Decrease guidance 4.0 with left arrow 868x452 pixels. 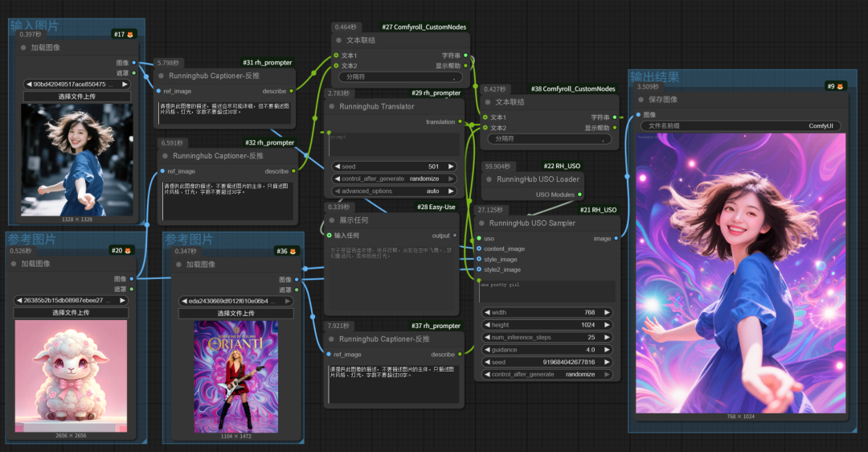[487, 350]
